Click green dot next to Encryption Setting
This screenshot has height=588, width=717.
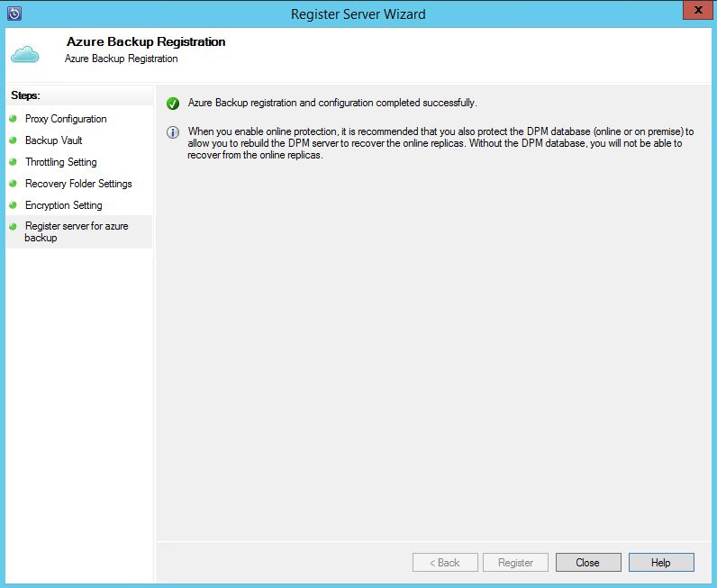pyautogui.click(x=13, y=204)
